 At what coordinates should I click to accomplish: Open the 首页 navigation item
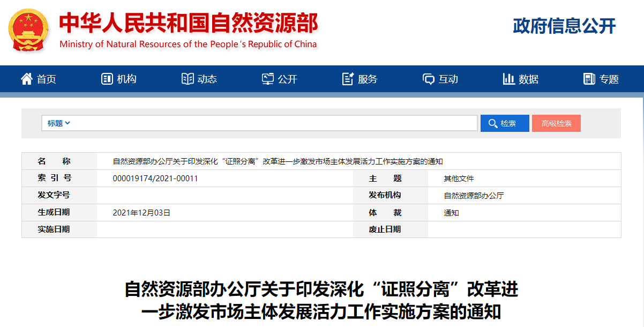[x=39, y=79]
